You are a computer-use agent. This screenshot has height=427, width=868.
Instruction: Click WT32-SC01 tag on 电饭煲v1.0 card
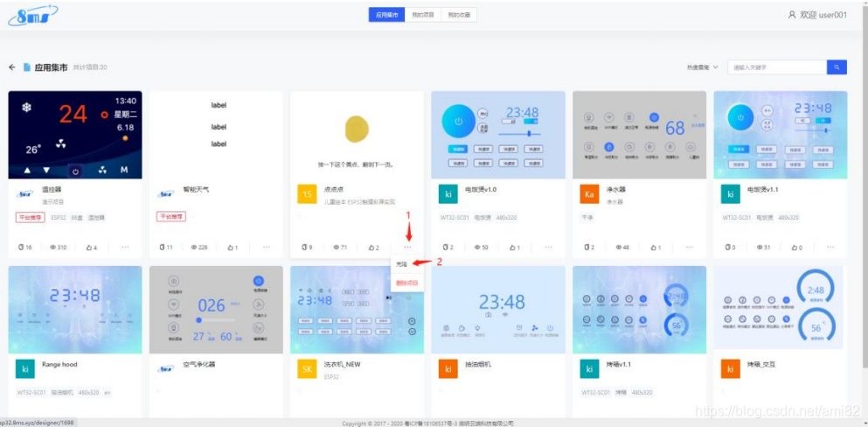point(454,217)
